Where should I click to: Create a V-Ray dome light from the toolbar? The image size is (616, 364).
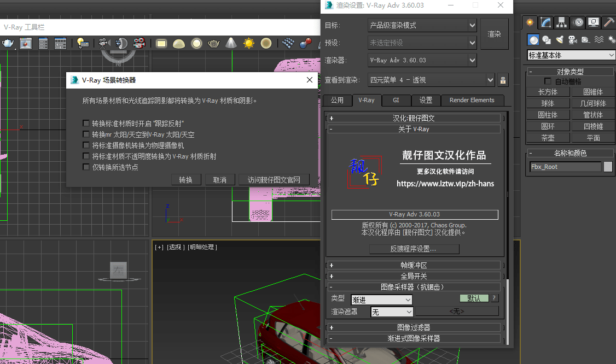(179, 43)
